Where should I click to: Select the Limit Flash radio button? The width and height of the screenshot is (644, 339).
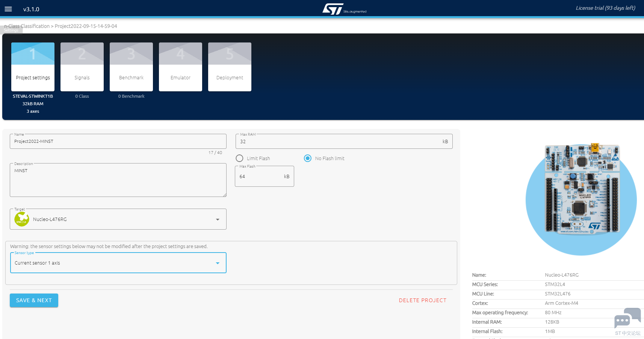[239, 158]
